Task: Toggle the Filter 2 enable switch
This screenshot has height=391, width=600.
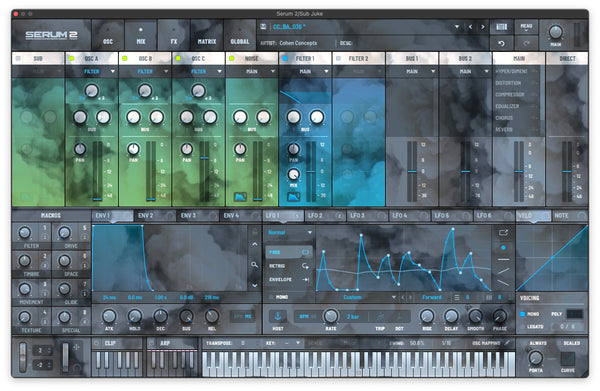Action: click(338, 58)
